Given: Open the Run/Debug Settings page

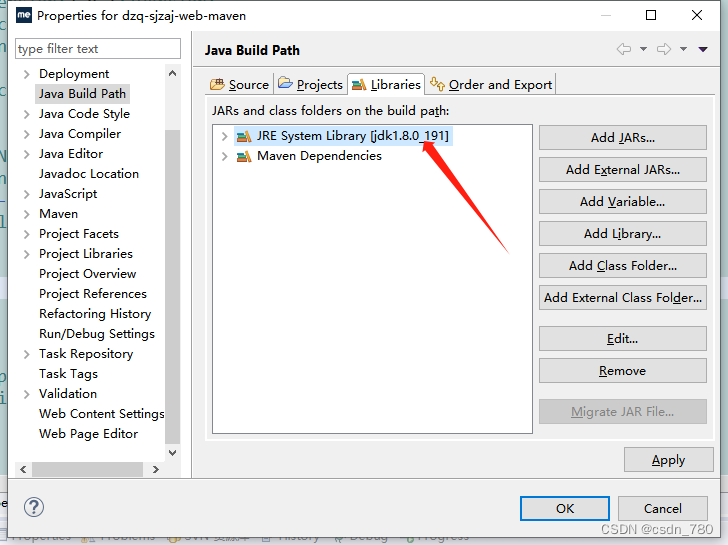Looking at the screenshot, I should coord(97,333).
